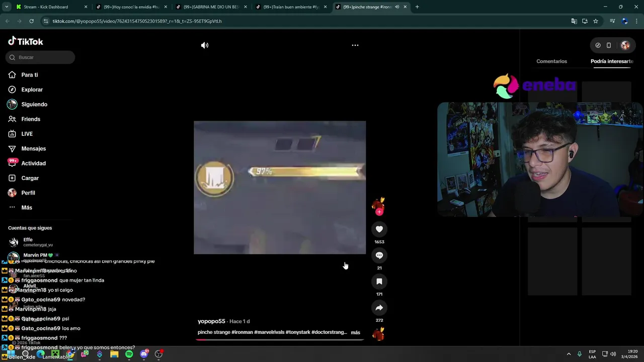Go back in browser history
Image resolution: width=644 pixels, height=362 pixels.
(7, 21)
